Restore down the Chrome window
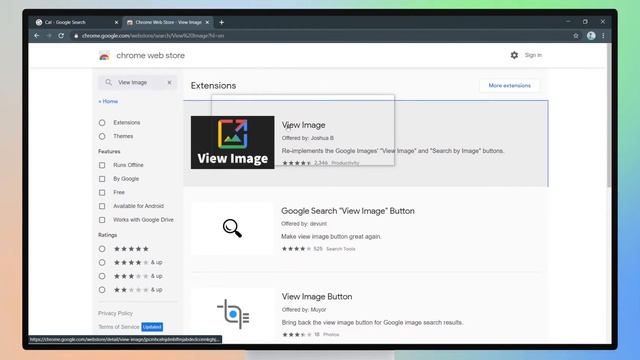Screen dimensions: 640x360 585,22
